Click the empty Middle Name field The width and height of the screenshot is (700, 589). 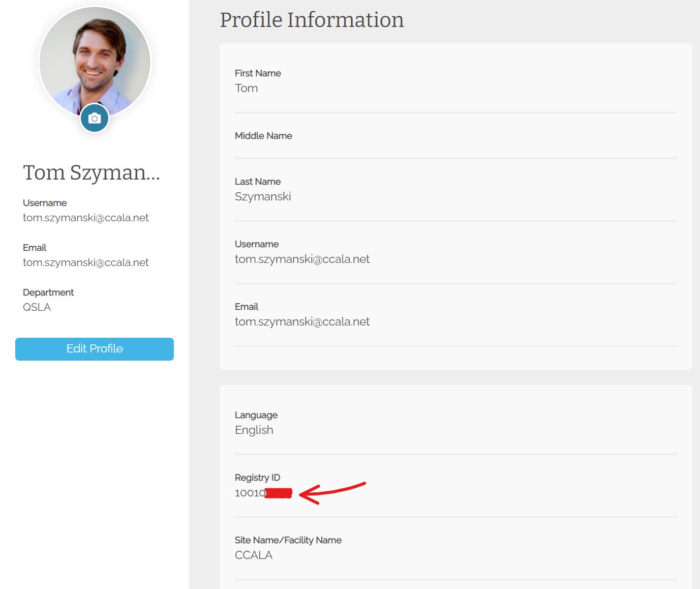pos(455,147)
